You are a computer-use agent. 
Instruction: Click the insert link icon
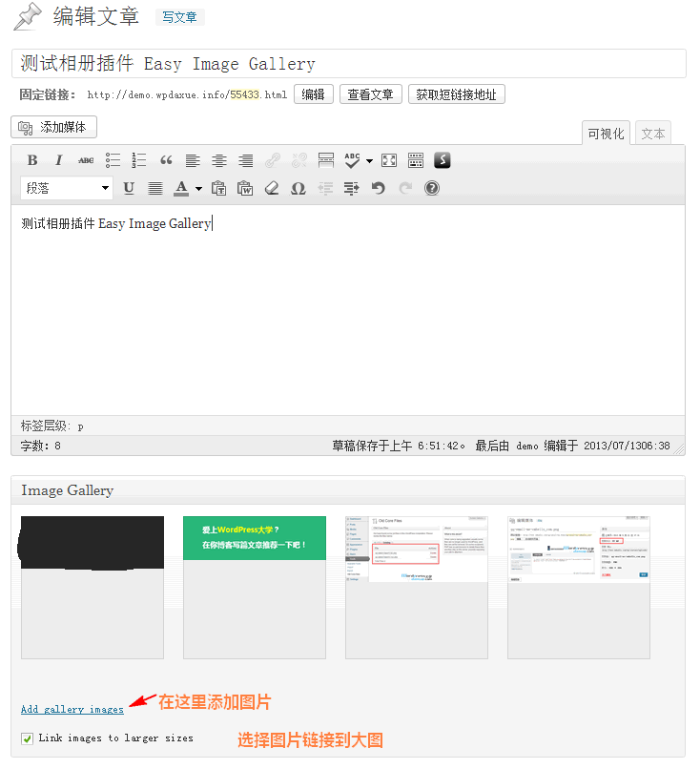pyautogui.click(x=273, y=160)
